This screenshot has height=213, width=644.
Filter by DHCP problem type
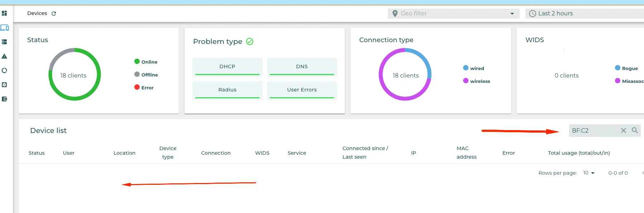(x=227, y=67)
